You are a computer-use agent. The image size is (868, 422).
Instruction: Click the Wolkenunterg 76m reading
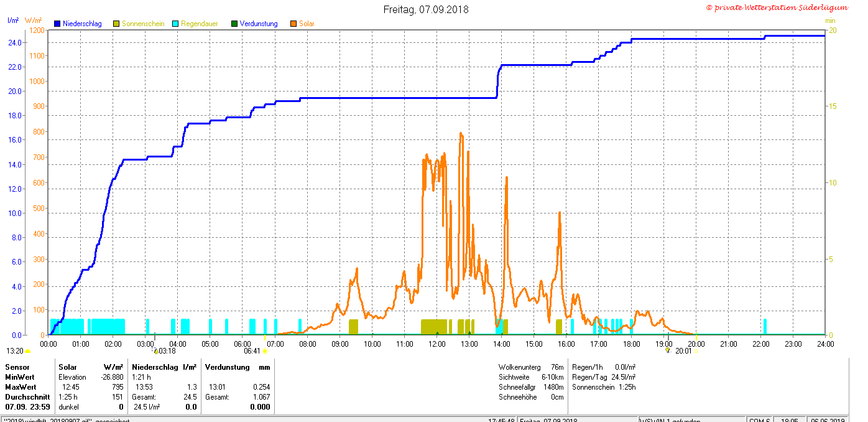tap(531, 367)
